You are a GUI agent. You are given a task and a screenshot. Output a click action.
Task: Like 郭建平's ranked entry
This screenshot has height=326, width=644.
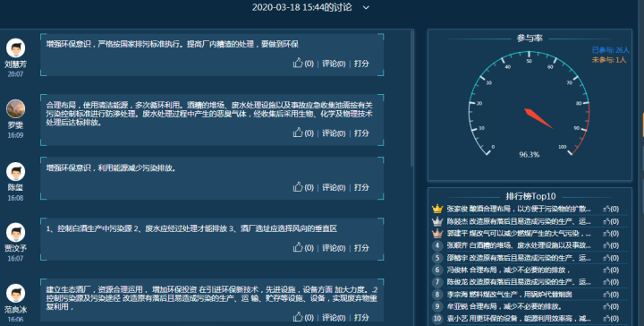pyautogui.click(x=606, y=233)
